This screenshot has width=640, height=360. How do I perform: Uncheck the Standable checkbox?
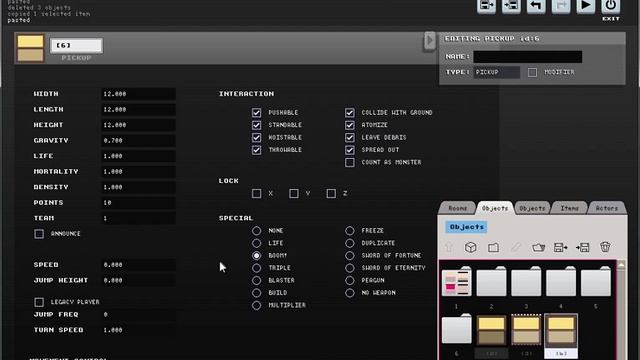[x=256, y=125]
